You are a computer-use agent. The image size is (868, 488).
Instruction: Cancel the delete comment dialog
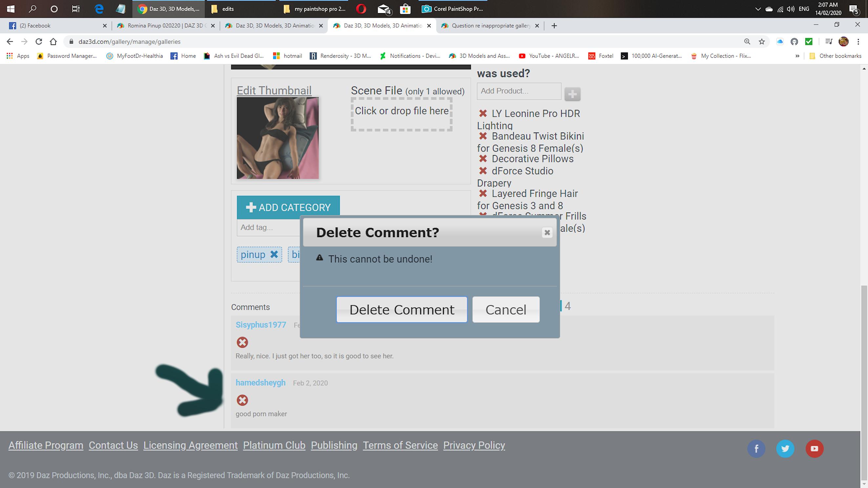(x=506, y=310)
